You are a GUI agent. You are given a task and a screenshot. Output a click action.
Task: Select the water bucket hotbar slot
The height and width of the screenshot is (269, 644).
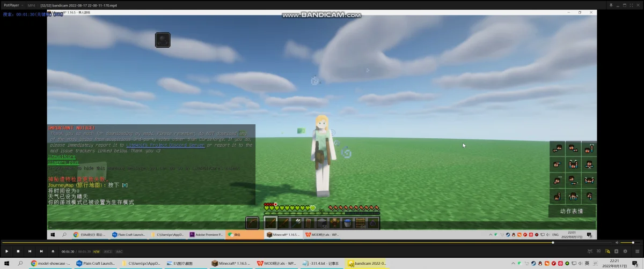[x=348, y=222]
